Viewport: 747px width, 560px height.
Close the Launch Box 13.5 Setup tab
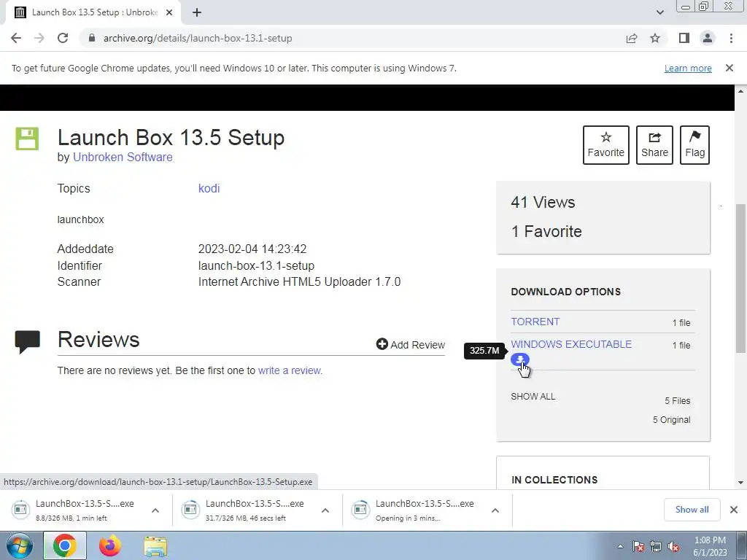[x=169, y=12]
